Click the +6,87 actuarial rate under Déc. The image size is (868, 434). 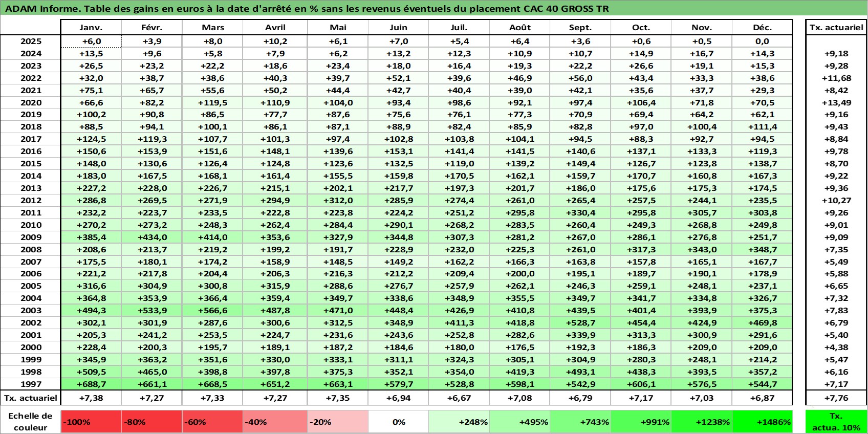pyautogui.click(x=762, y=398)
